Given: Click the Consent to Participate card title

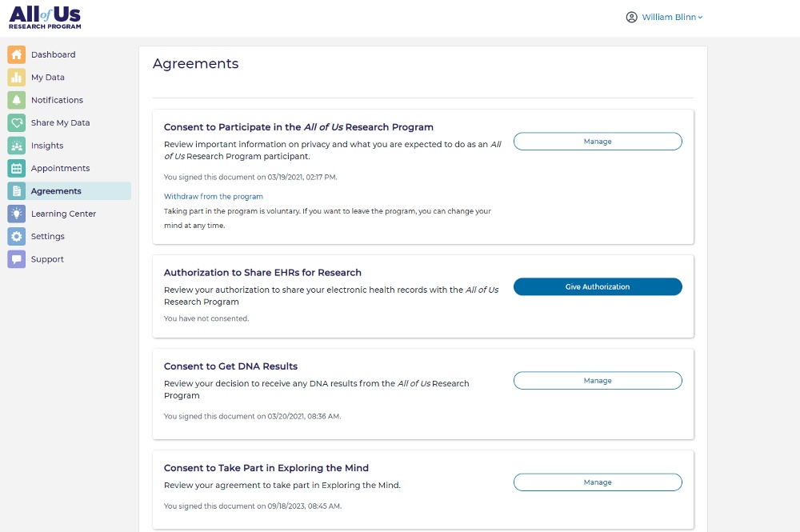Looking at the screenshot, I should pos(298,127).
